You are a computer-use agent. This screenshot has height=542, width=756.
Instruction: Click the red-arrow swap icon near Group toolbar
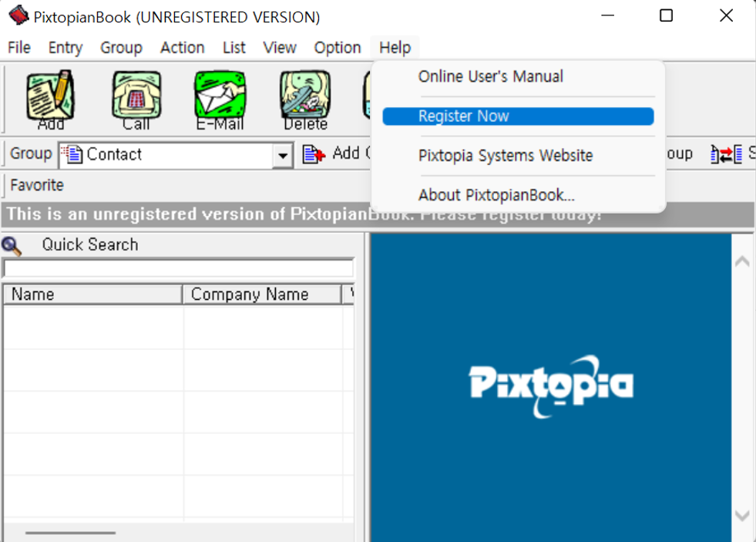pyautogui.click(x=726, y=154)
